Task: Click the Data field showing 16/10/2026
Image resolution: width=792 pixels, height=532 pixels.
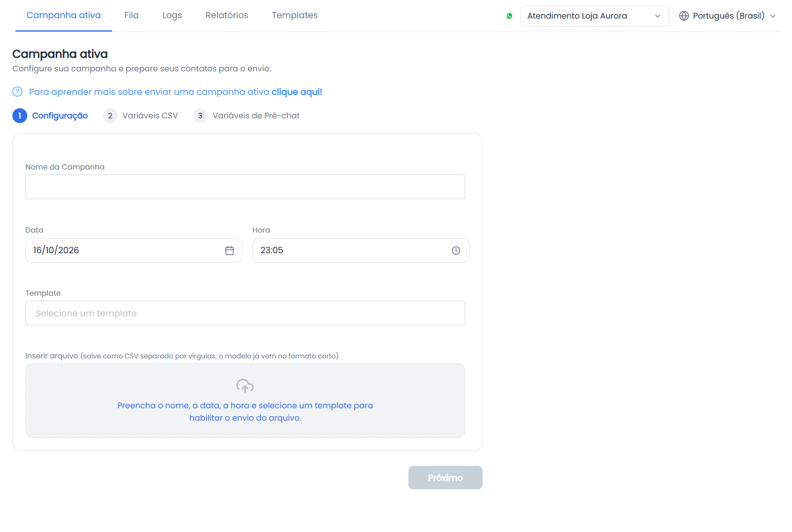Action: 134,250
